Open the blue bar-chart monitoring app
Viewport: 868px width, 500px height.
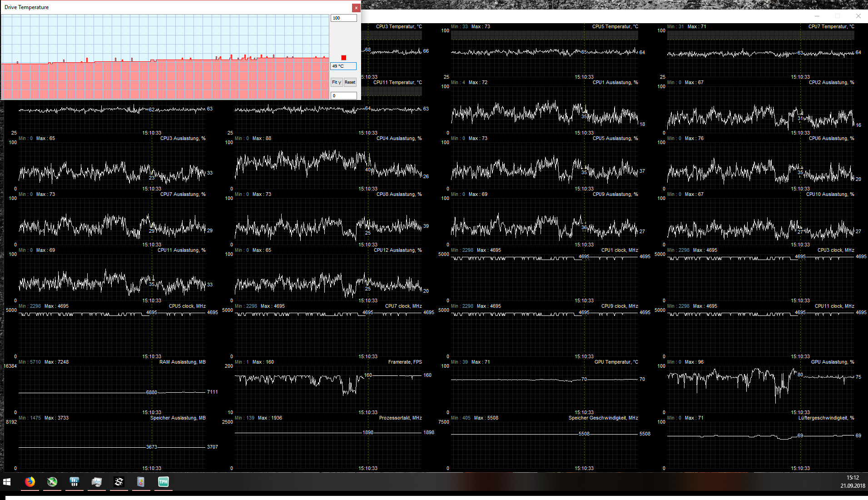pos(74,482)
